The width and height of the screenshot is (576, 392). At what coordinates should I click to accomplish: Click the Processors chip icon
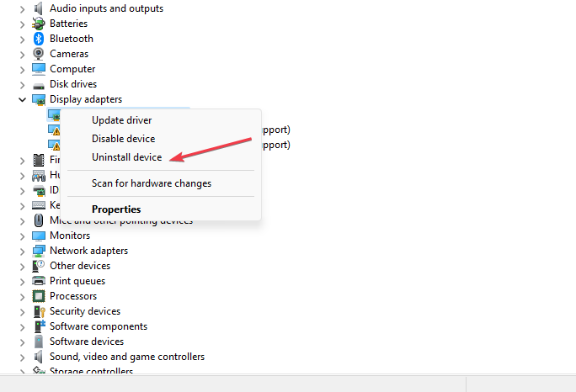pyautogui.click(x=39, y=296)
